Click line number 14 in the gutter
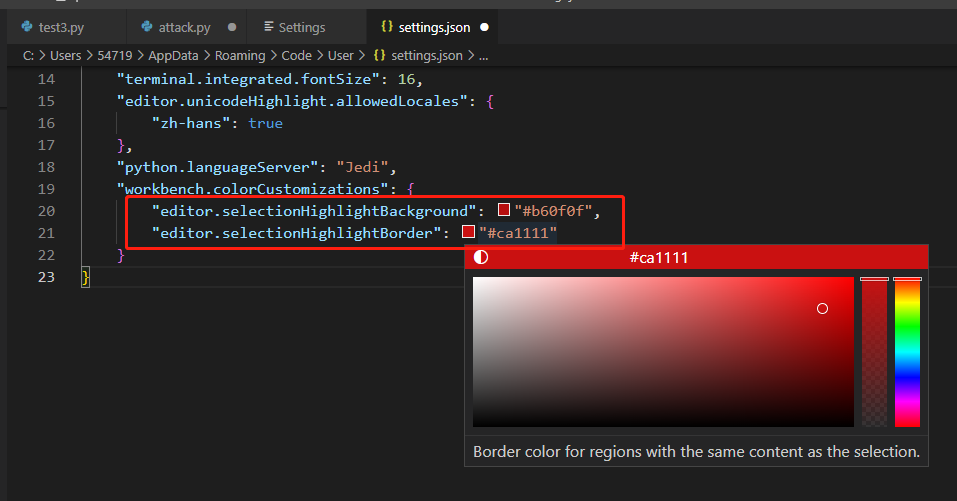The height and width of the screenshot is (501, 957). [x=46, y=79]
